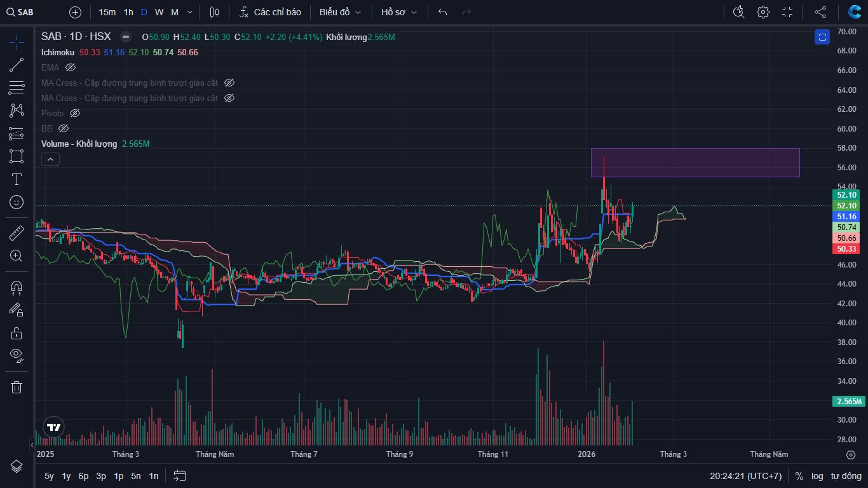Select the purple rectangle drawing on chart

coord(695,163)
